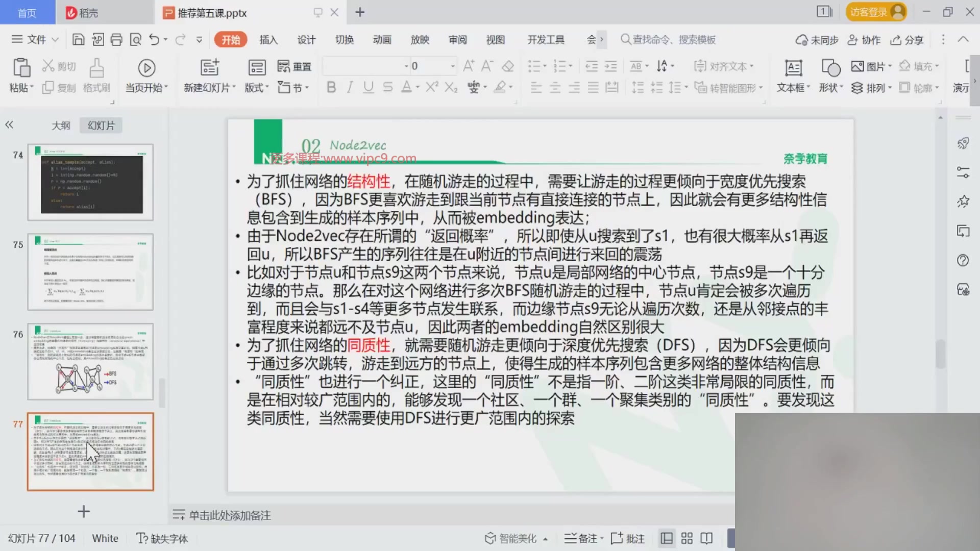The width and height of the screenshot is (980, 551).
Task: Click the undo arrow icon
Action: point(154,39)
